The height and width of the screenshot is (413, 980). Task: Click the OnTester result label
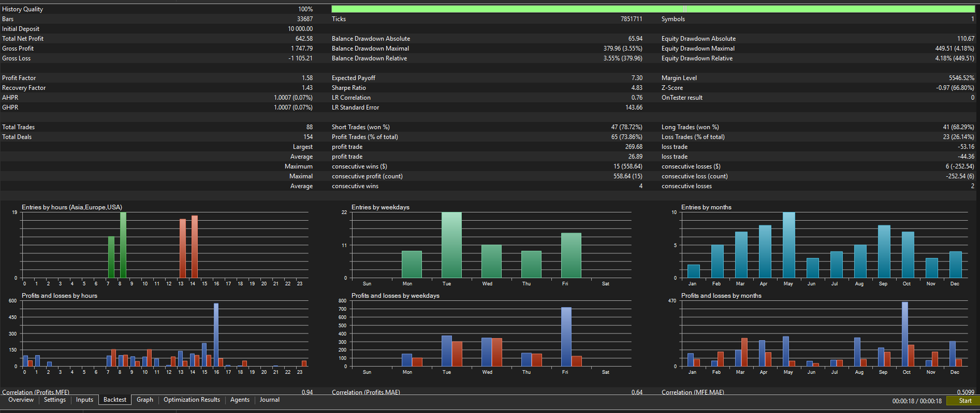click(x=682, y=97)
